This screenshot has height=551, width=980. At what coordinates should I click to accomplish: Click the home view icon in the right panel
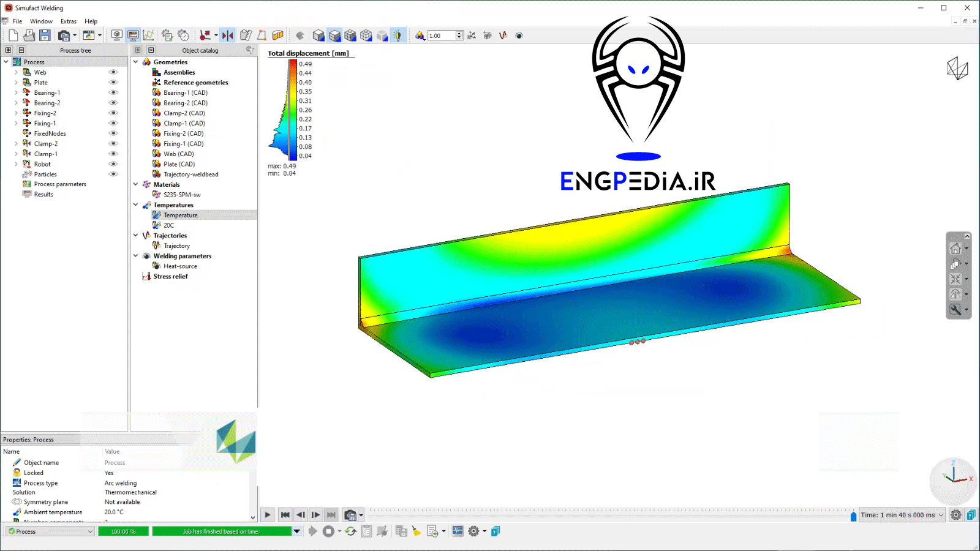[x=956, y=249]
